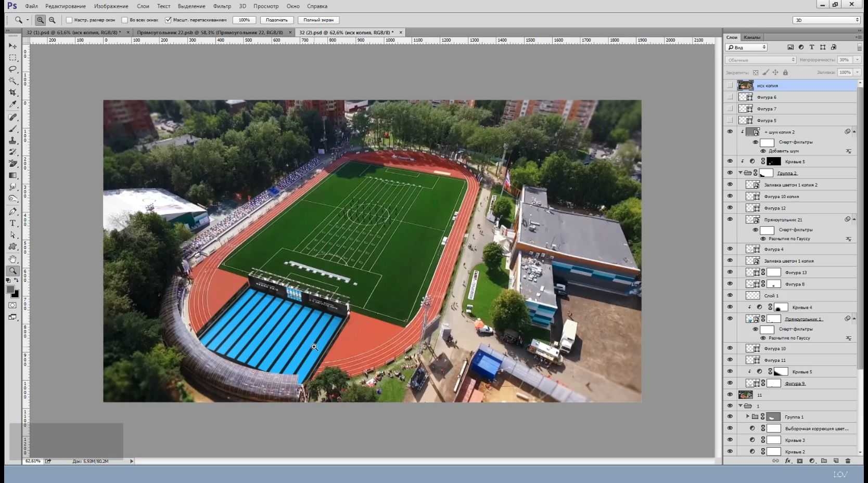The width and height of the screenshot is (868, 483).
Task: Open the 'Изображение' menu
Action: click(111, 6)
